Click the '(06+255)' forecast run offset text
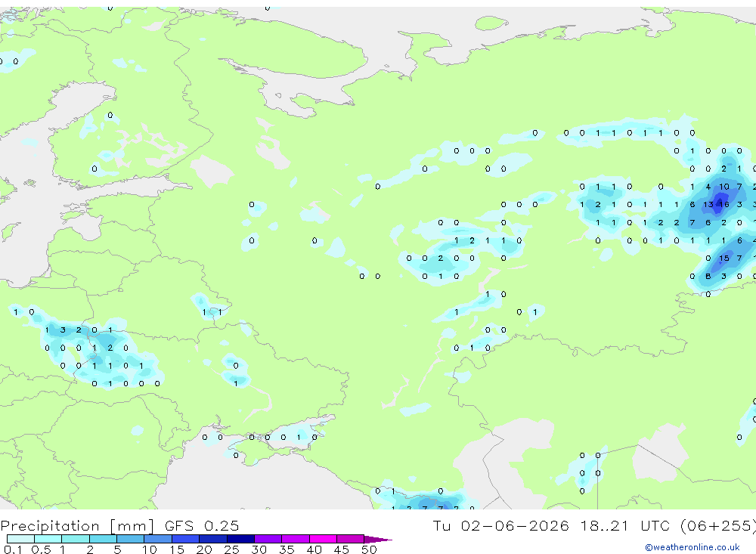756x554 pixels. pyautogui.click(x=718, y=525)
